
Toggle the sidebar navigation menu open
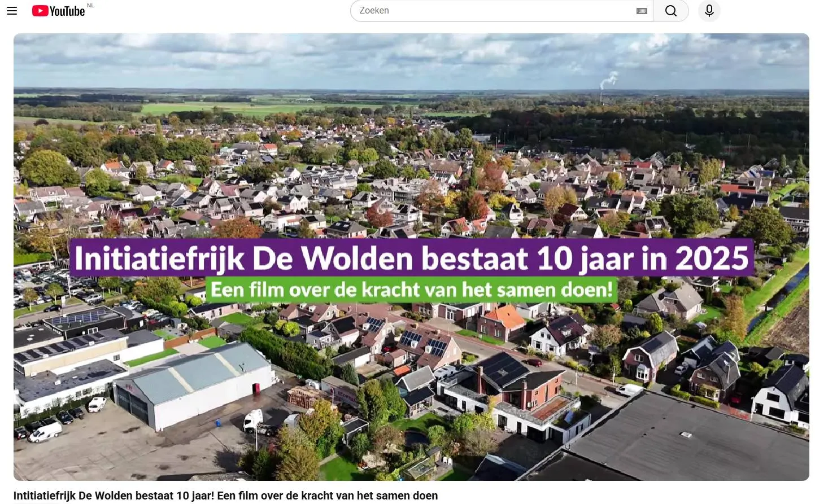[x=12, y=11]
